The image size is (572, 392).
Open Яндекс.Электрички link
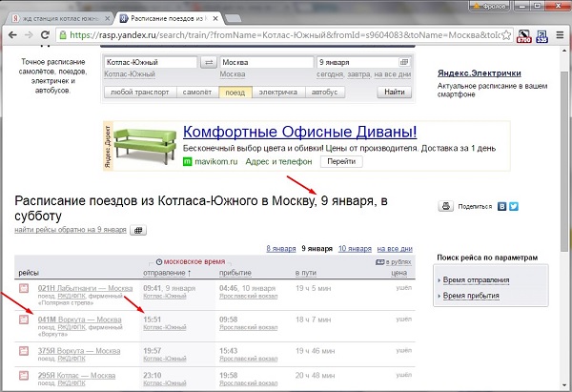coord(479,73)
